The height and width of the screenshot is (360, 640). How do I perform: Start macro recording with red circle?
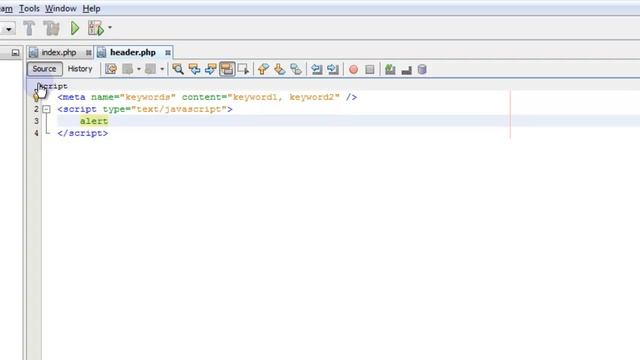[353, 69]
